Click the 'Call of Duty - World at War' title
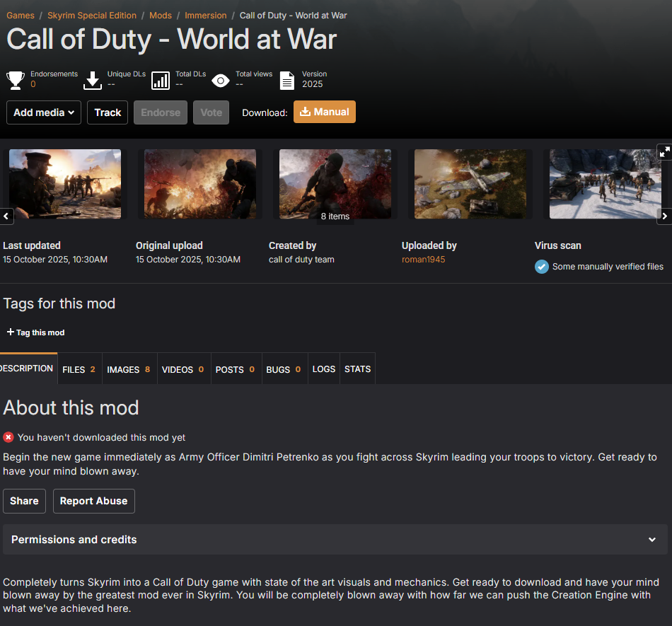Image resolution: width=672 pixels, height=626 pixels. click(171, 40)
